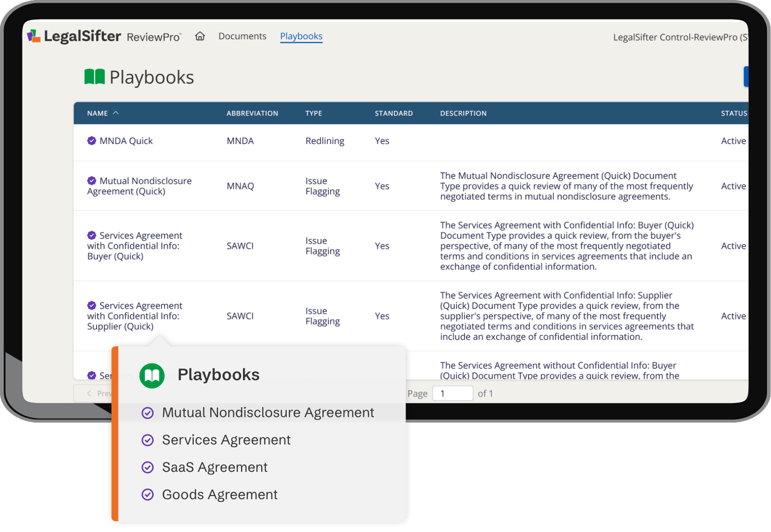This screenshot has width=771, height=532.
Task: Click badge beside Mutual Nondisclosure Agreement (Quick)
Action: pyautogui.click(x=91, y=180)
